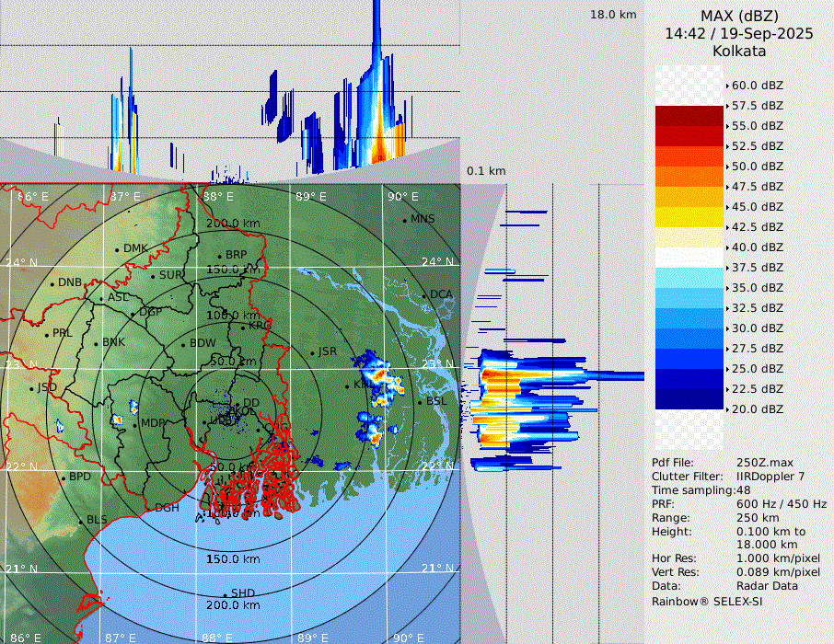Click the MAX (dBZ) title text

coord(737,16)
